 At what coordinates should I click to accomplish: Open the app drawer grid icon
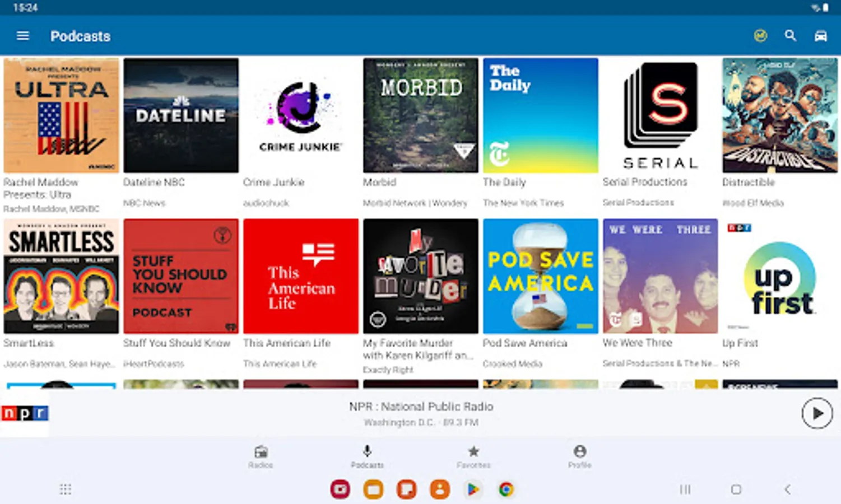(x=66, y=489)
